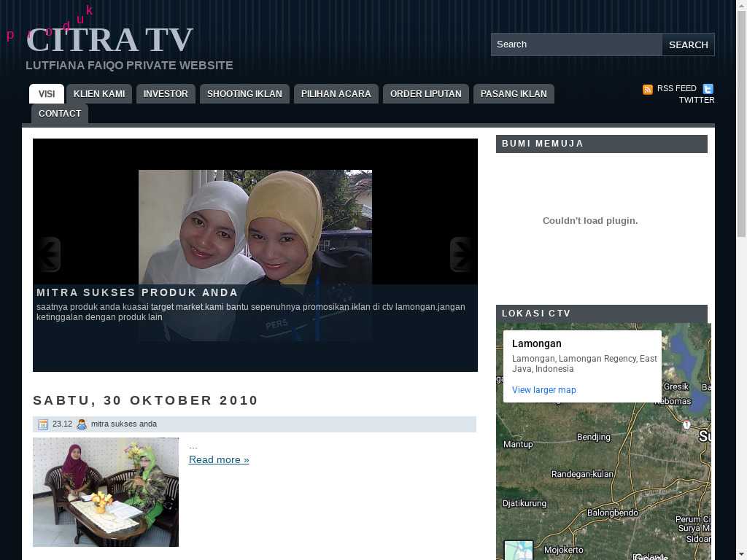Image resolution: width=747 pixels, height=560 pixels.
Task: Switch to the Shooting Iklan tab
Action: 244,94
